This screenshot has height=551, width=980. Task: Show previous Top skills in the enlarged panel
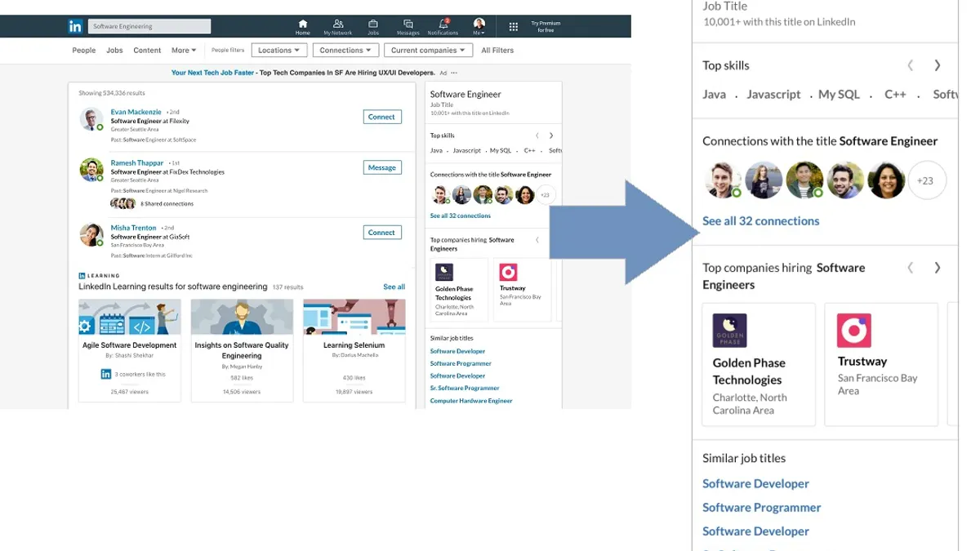(x=911, y=65)
